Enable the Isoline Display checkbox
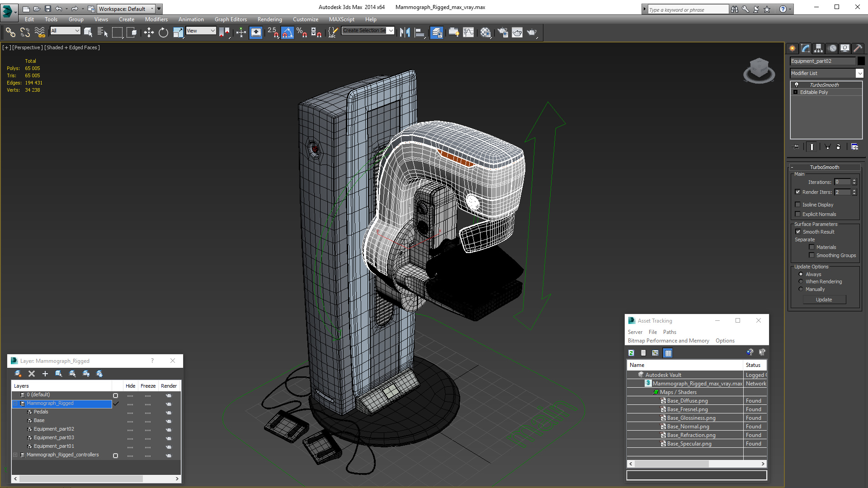 pos(798,205)
